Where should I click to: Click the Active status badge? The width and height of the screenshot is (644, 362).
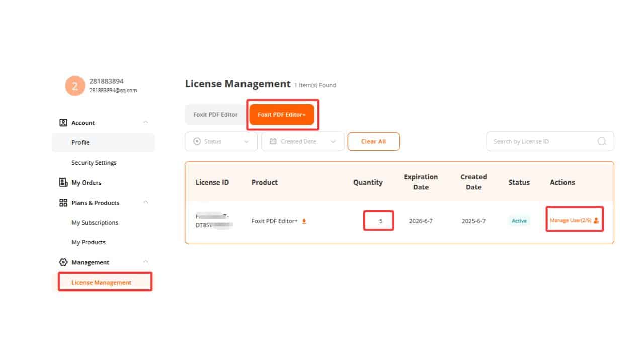coord(519,221)
